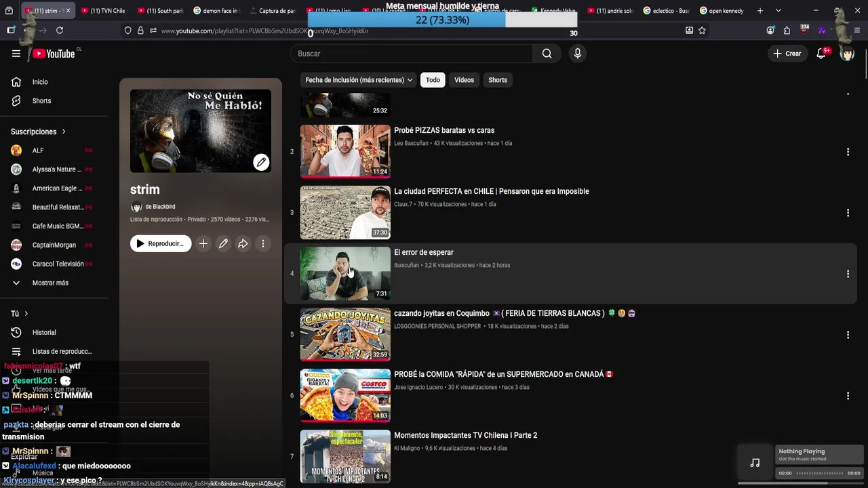Open the account avatar menu
The image size is (868, 488).
(847, 54)
